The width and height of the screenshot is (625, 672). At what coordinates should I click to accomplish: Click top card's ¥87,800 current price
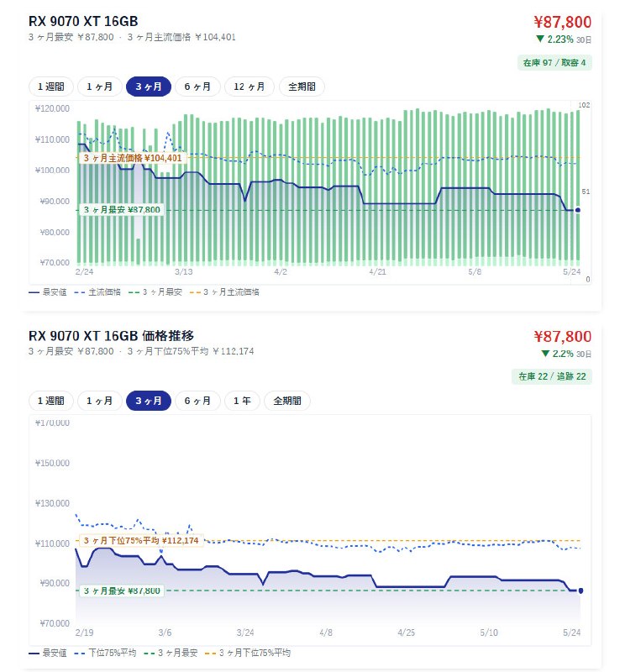click(562, 22)
